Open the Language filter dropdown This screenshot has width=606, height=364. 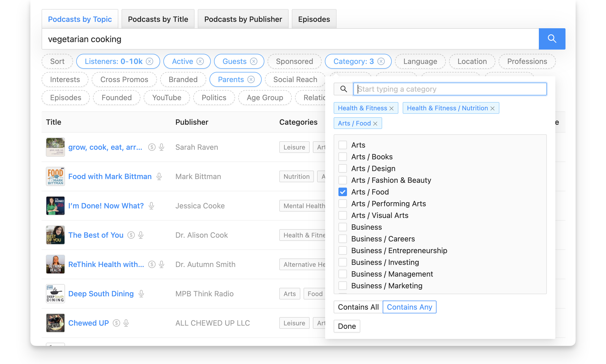coord(420,62)
